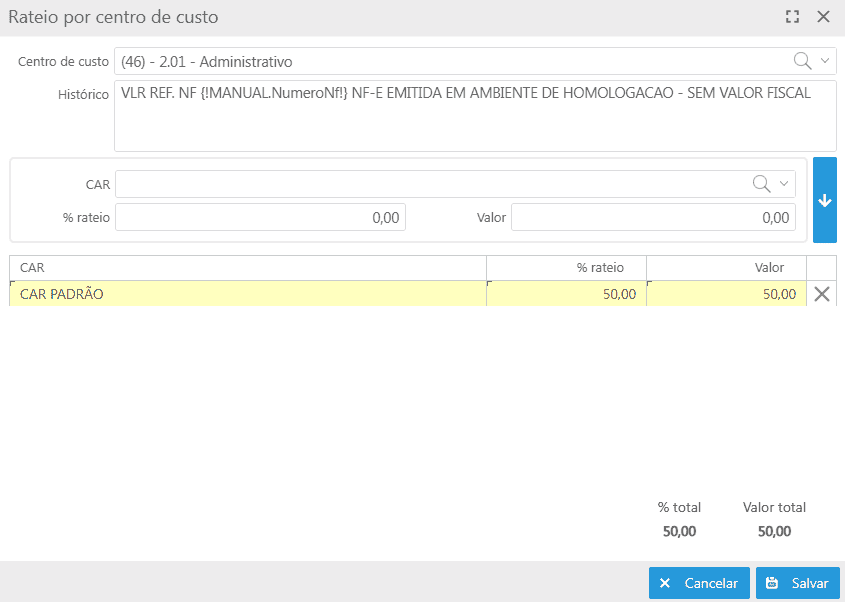
Task: Click the % rateio table column header
Action: [x=566, y=268]
